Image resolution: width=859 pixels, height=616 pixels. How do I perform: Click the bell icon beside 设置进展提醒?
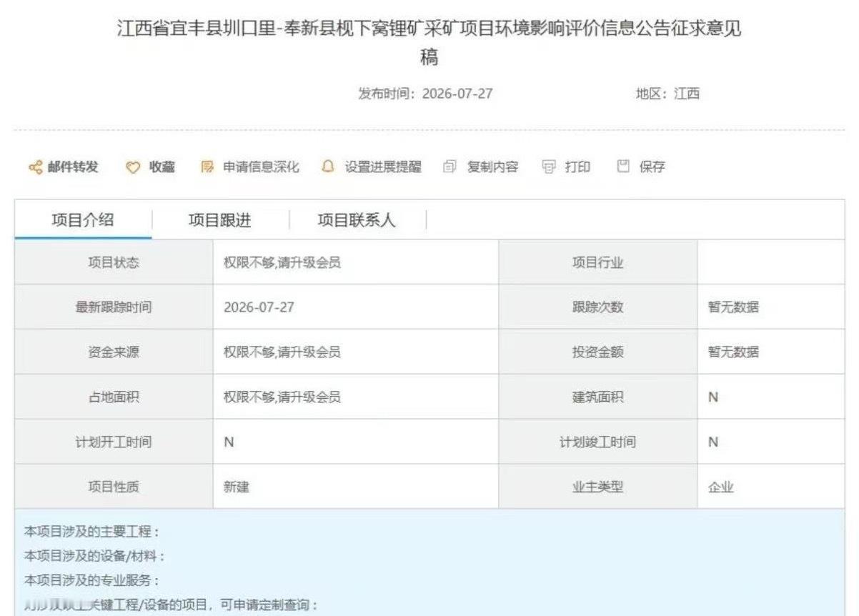click(328, 167)
